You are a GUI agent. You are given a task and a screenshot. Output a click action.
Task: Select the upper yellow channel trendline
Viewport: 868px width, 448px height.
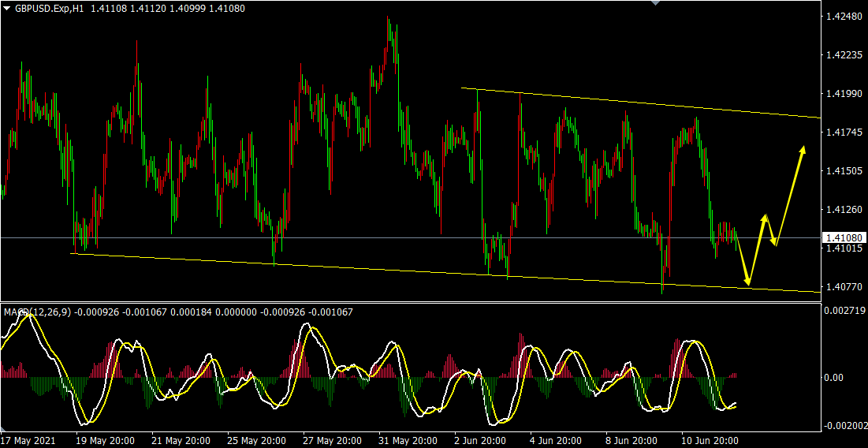[631, 102]
